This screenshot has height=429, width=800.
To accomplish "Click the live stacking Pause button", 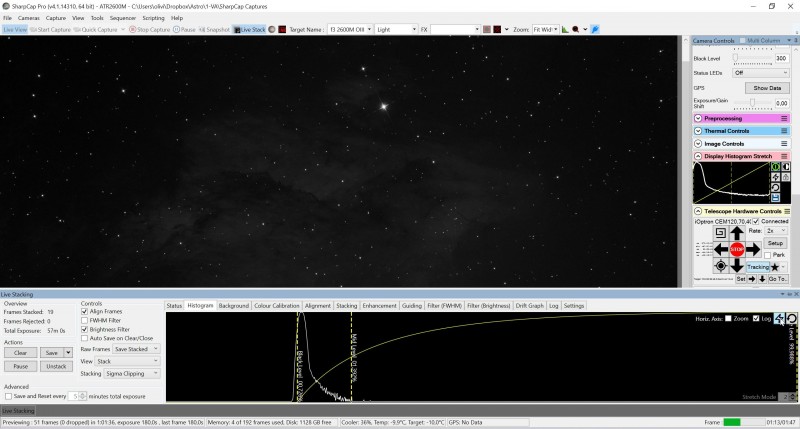I will (x=20, y=366).
